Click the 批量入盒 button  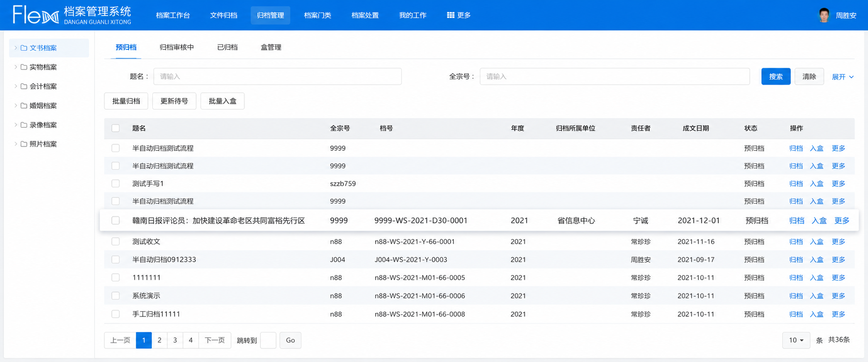pos(223,101)
